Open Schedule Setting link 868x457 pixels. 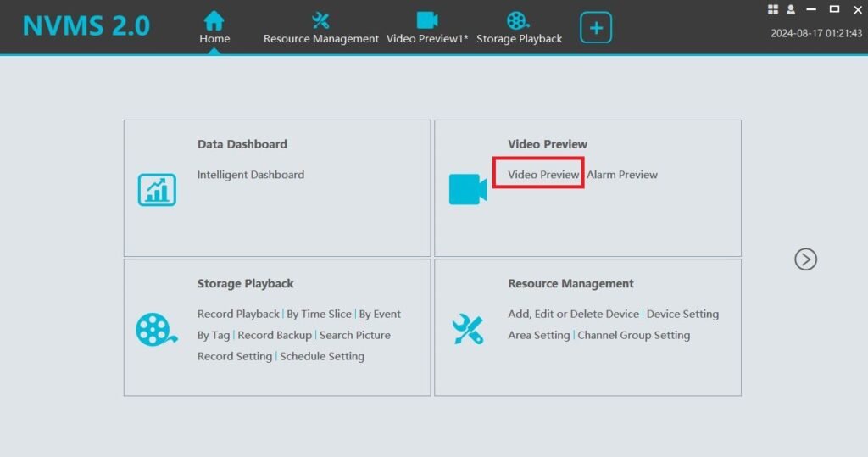(322, 356)
